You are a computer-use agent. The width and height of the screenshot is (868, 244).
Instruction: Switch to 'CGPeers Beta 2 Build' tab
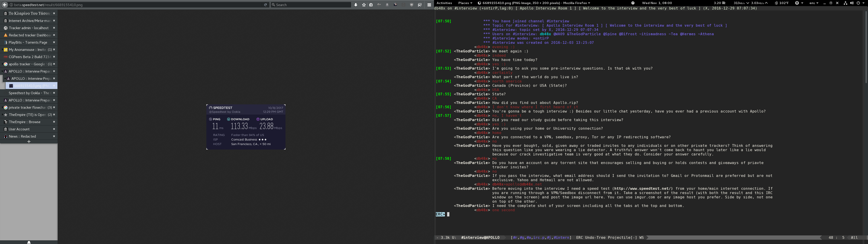29,57
